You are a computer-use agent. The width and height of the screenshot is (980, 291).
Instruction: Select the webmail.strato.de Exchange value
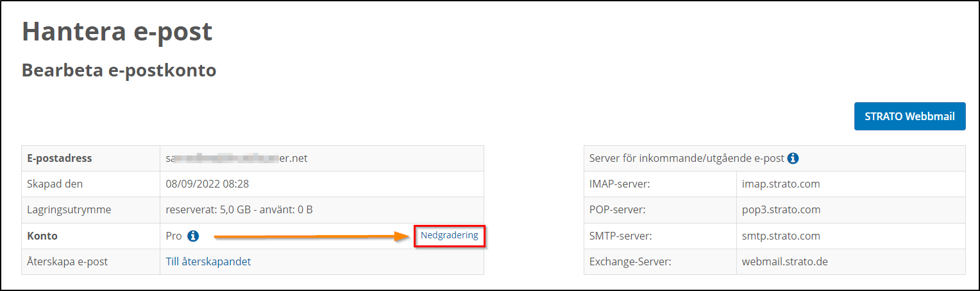(784, 261)
